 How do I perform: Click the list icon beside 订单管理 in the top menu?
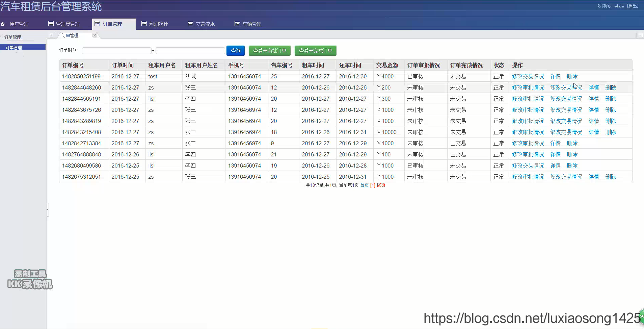[x=97, y=24]
